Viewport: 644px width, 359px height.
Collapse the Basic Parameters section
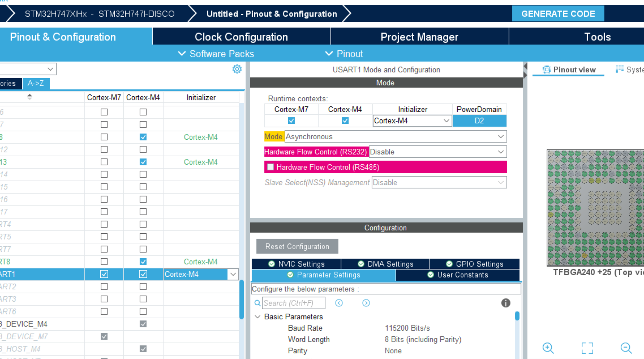[258, 317]
